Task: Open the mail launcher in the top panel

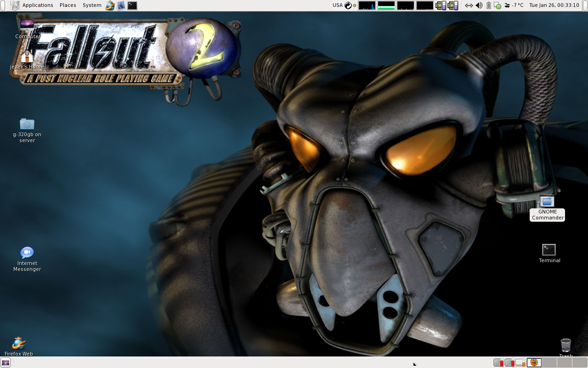Action: click(121, 6)
